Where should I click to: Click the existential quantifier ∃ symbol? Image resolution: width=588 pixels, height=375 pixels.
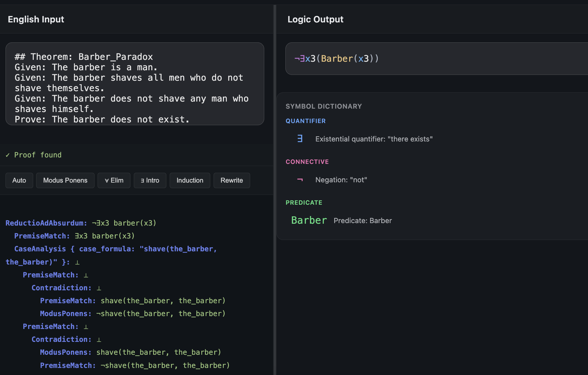300,139
